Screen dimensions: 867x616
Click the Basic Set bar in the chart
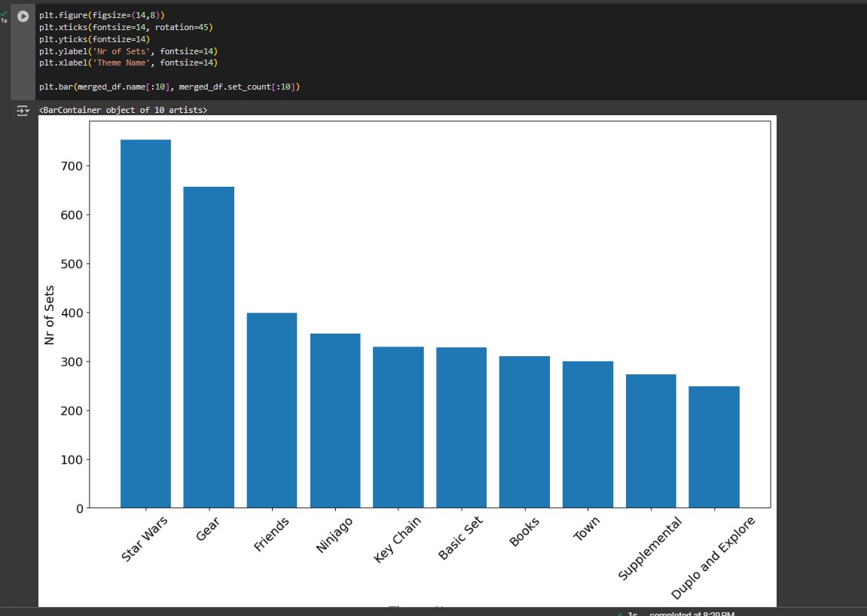tap(461, 428)
